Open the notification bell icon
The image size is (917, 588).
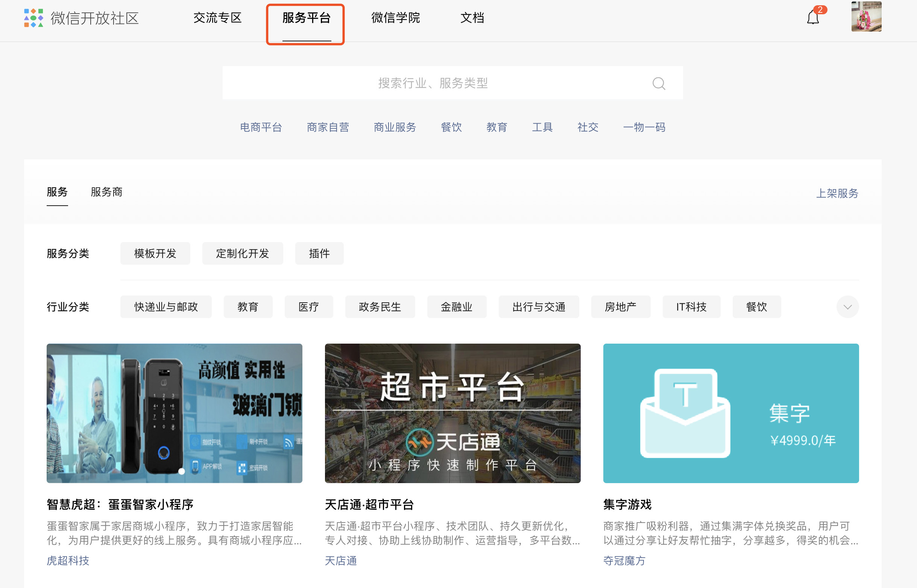click(813, 18)
